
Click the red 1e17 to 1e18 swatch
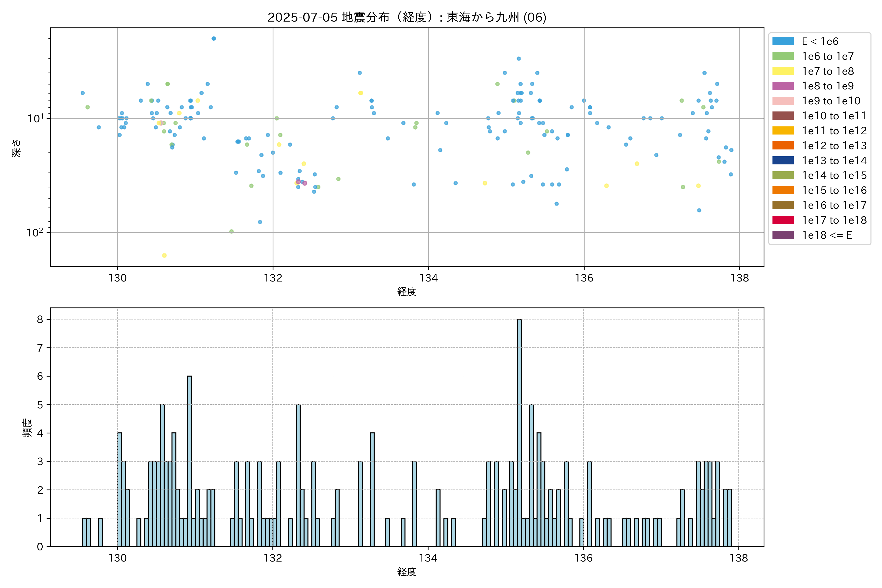(783, 220)
